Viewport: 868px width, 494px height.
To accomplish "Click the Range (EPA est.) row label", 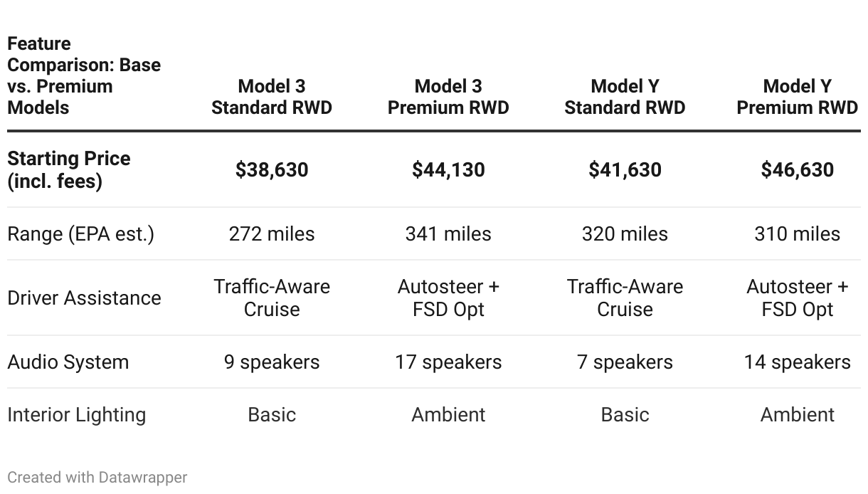I will coord(80,234).
